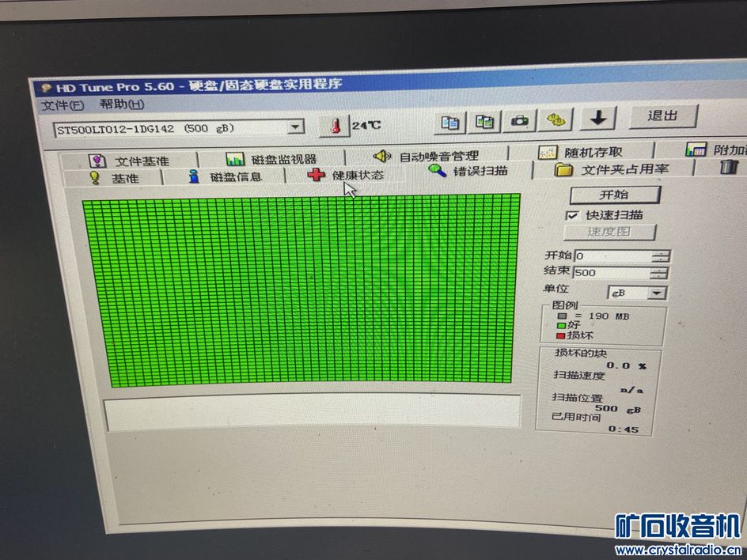Click the down arrow minimize-to-tray icon
The width and height of the screenshot is (747, 560).
(x=598, y=118)
